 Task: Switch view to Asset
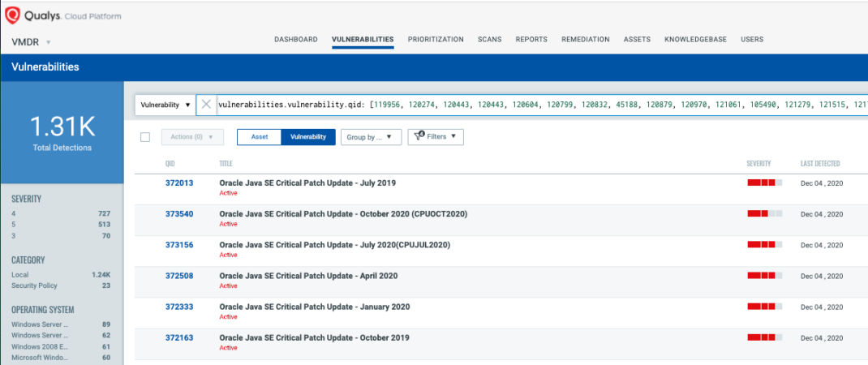click(x=259, y=137)
